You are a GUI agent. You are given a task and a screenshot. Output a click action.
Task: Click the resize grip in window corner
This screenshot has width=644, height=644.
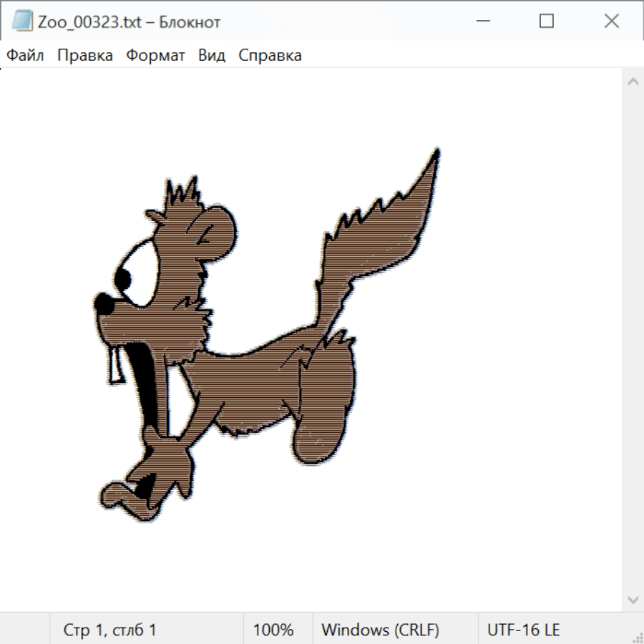[x=637, y=637]
